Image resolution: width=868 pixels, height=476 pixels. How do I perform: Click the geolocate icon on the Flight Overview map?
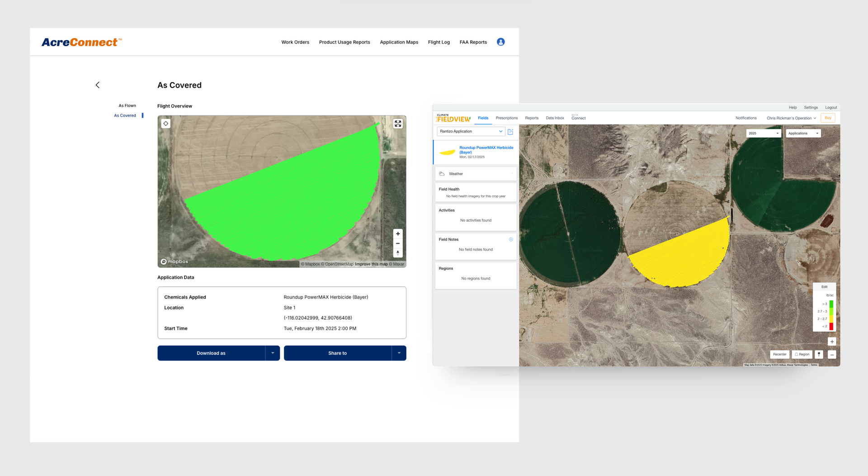click(x=165, y=123)
